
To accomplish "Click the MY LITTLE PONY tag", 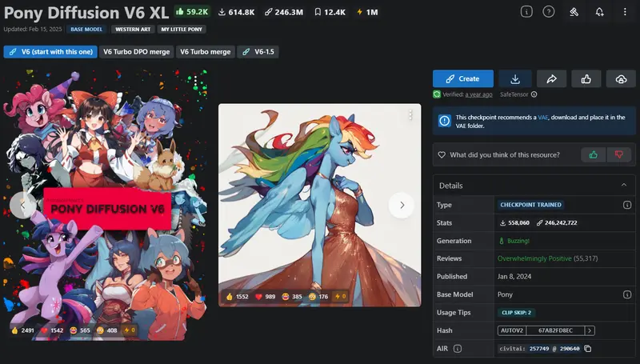I will [x=182, y=30].
